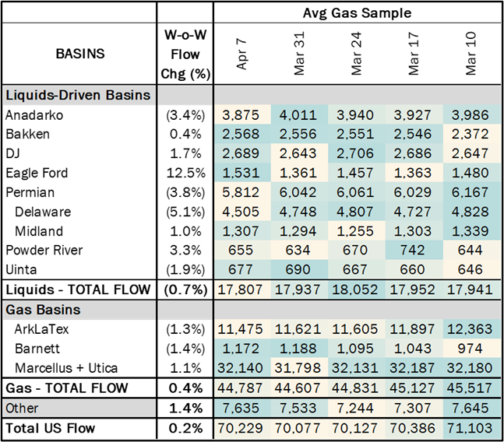Select Liquids total Apr 7 value '17,807'
504x442 pixels.
pos(241,289)
